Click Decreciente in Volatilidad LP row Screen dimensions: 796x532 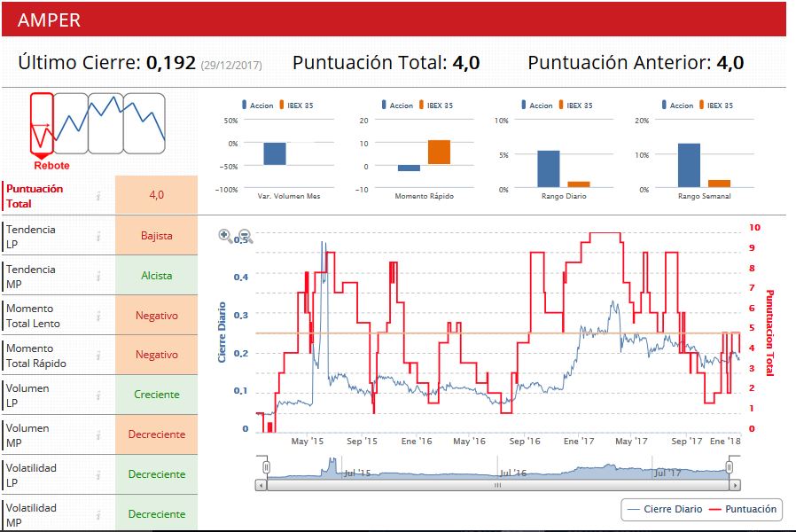(156, 474)
